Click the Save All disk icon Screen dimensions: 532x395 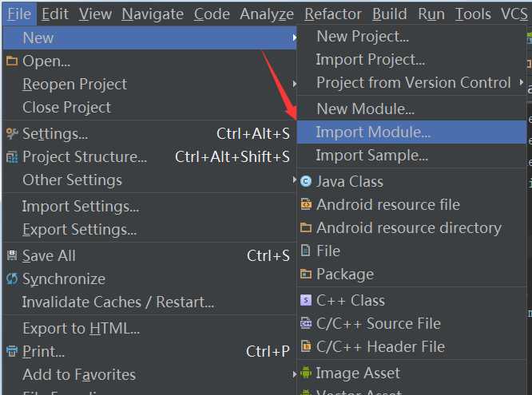(x=11, y=256)
